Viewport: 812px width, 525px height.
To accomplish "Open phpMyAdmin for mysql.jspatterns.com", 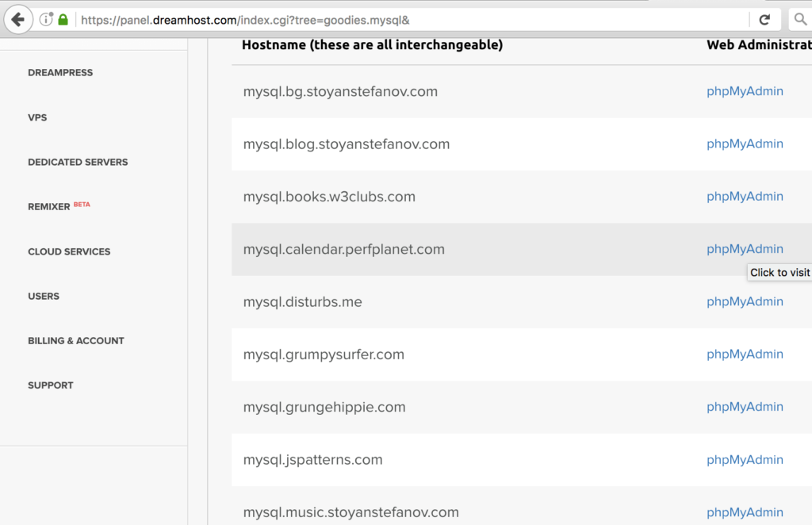I will point(745,460).
